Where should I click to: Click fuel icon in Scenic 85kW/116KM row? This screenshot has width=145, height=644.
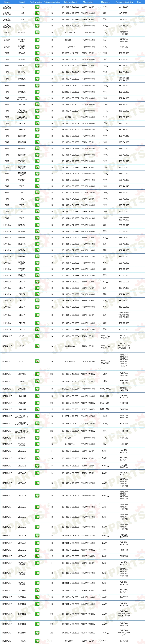point(37,597)
